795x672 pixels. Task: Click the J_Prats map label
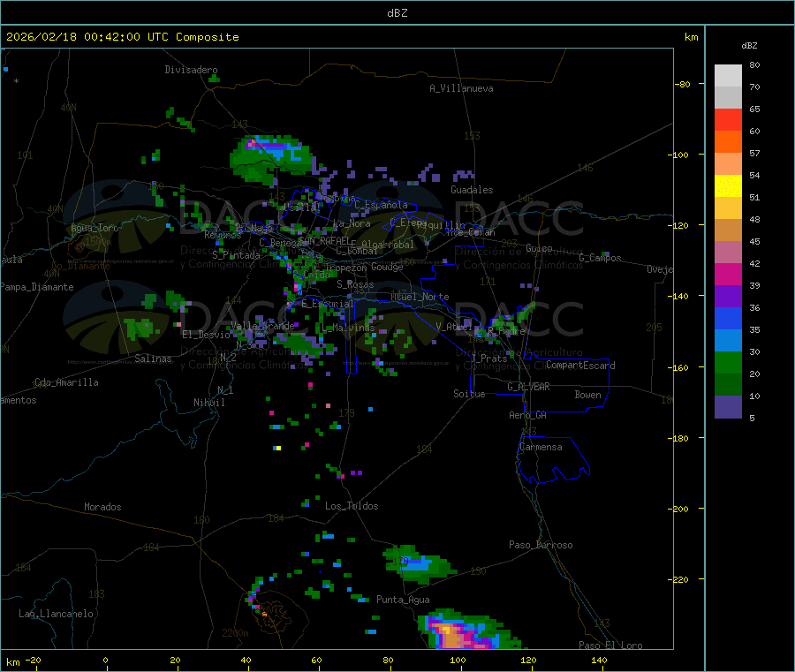pyautogui.click(x=489, y=359)
